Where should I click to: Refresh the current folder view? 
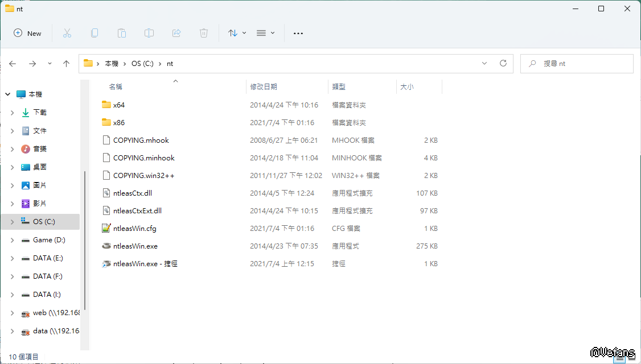pos(503,64)
